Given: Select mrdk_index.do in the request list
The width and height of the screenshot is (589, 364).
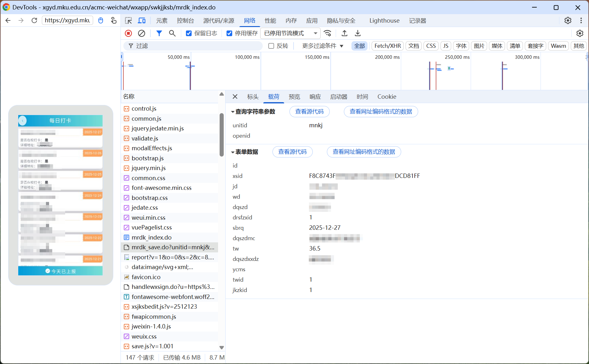Looking at the screenshot, I should point(152,237).
